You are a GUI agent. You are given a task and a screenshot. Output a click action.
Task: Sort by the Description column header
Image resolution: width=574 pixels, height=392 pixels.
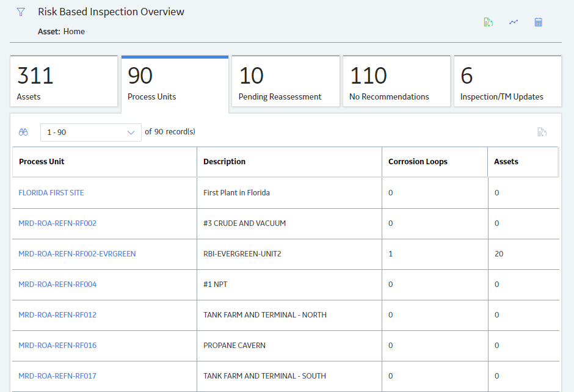pos(289,162)
